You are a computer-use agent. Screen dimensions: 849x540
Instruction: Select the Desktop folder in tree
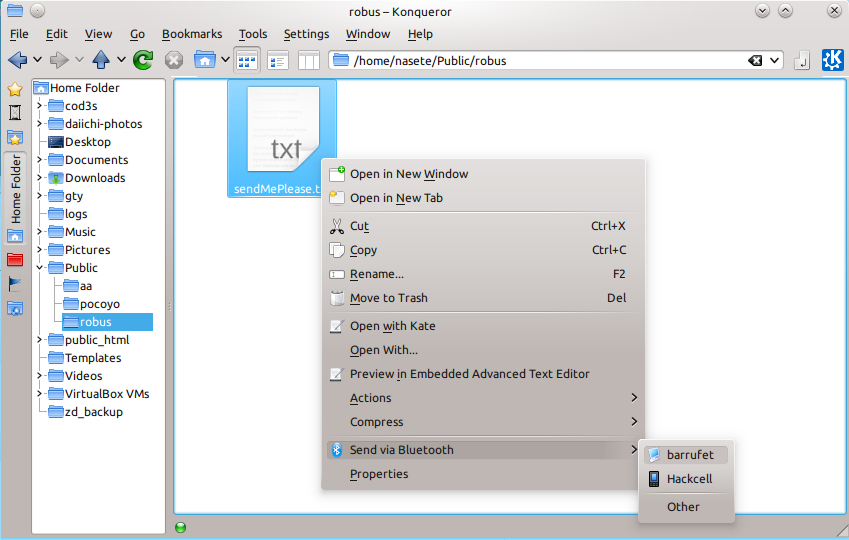point(80,142)
